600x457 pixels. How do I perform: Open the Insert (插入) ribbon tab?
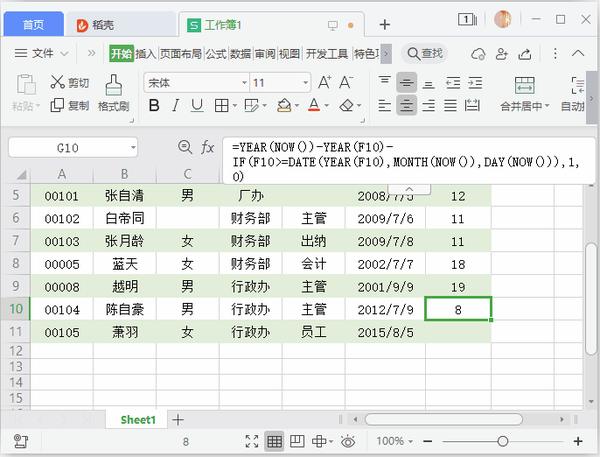(x=145, y=54)
